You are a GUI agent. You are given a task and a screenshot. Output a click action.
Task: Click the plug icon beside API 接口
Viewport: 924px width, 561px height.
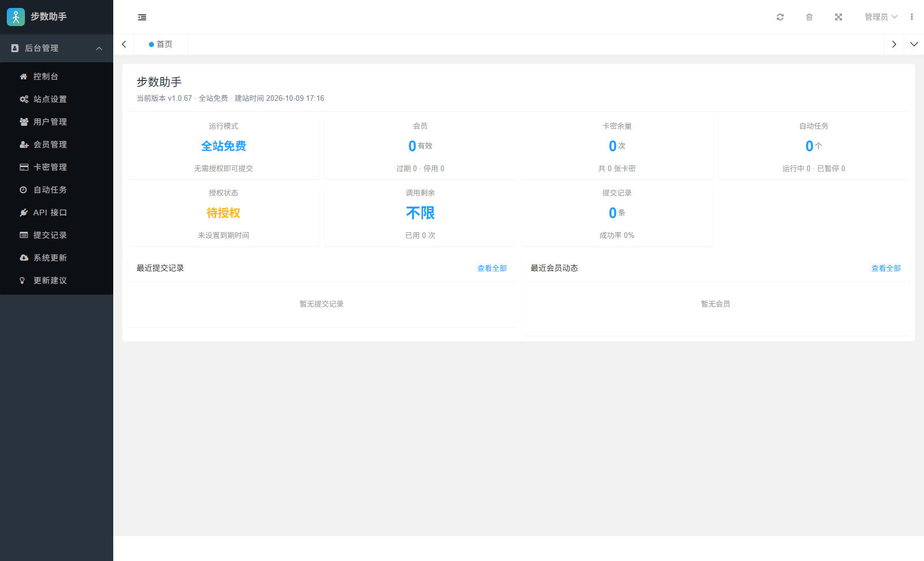pos(24,212)
